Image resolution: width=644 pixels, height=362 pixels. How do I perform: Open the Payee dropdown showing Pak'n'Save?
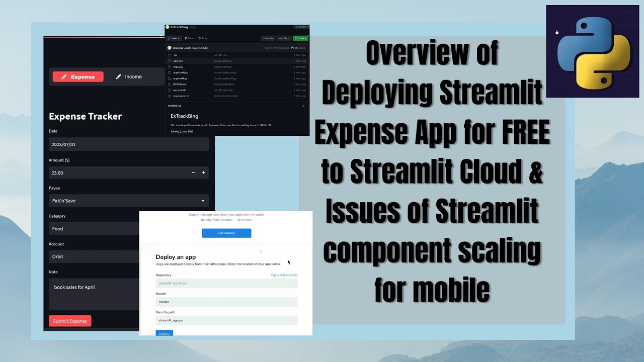tap(129, 201)
